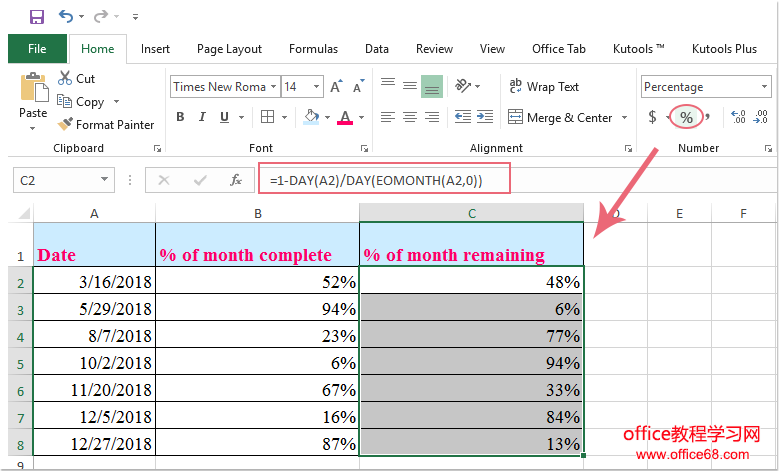Image resolution: width=779 pixels, height=471 pixels.
Task: Apply Comma Style icon
Action: [x=708, y=117]
